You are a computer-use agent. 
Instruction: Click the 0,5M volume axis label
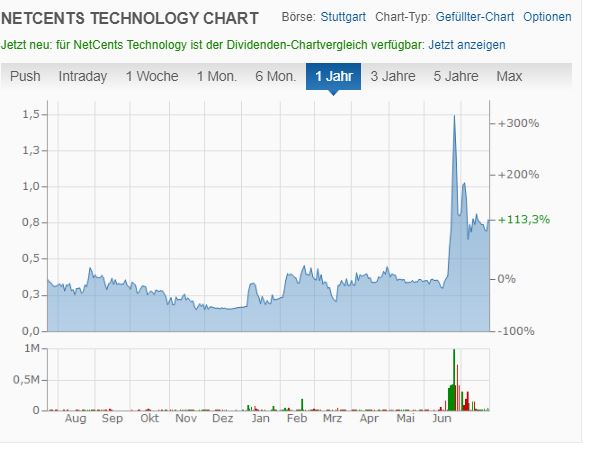tap(26, 380)
